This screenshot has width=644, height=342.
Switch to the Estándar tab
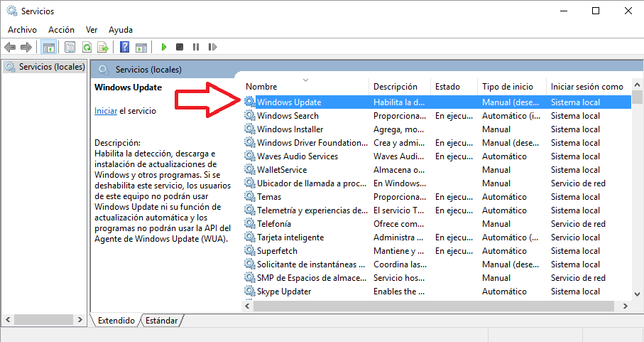click(x=161, y=320)
